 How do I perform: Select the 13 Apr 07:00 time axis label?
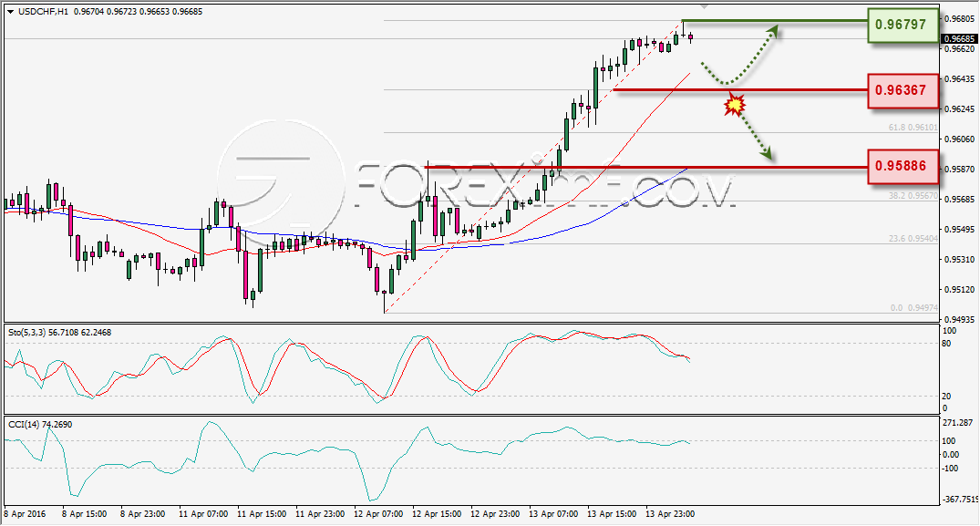[553, 514]
